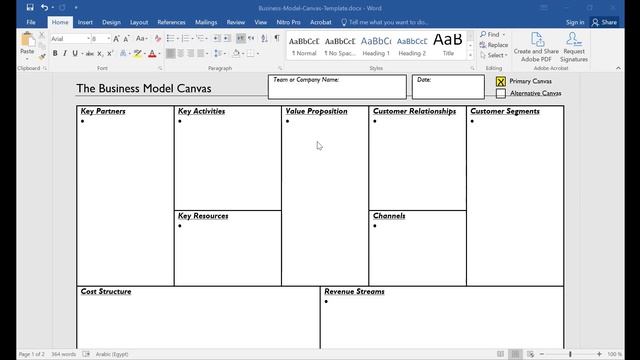Screen dimensions: 640x360
Task: Open the font size dropdown
Action: click(109, 39)
